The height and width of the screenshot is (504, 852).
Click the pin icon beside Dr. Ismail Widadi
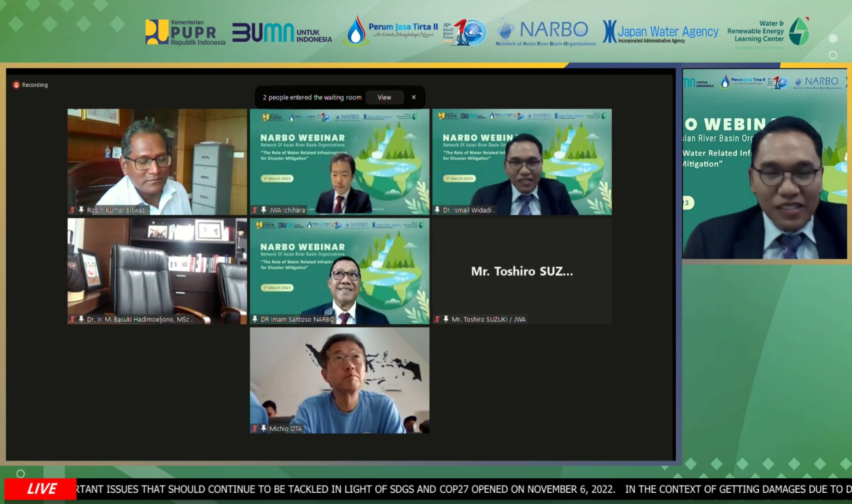[x=437, y=210]
